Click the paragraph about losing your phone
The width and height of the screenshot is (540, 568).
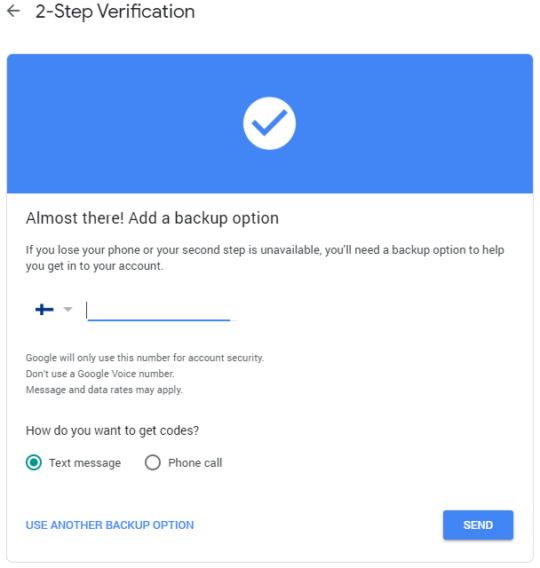(x=265, y=258)
